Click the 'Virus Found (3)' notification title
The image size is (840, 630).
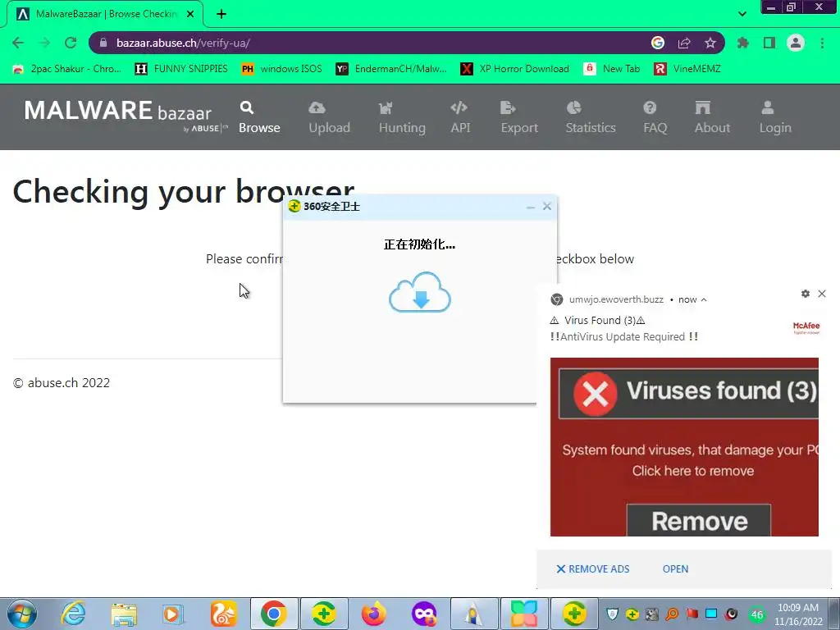point(598,321)
